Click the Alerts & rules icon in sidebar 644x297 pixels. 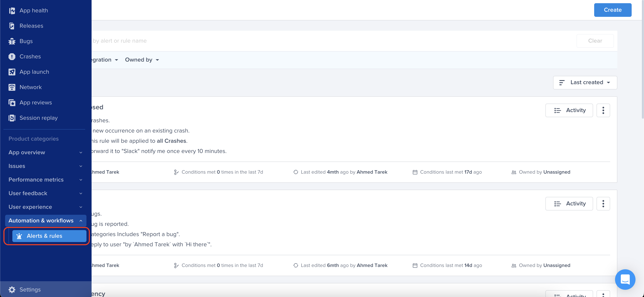point(19,236)
